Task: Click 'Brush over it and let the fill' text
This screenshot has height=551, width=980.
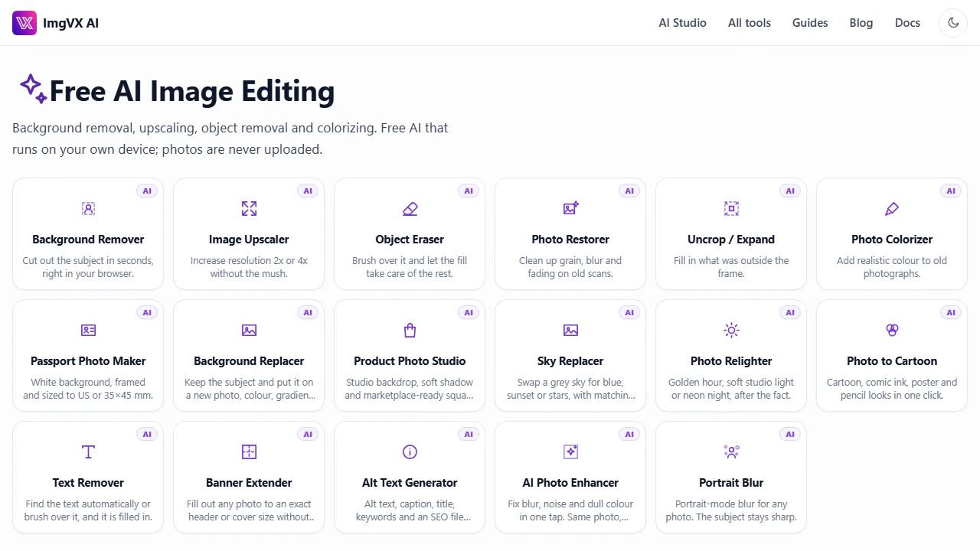Action: [410, 261]
